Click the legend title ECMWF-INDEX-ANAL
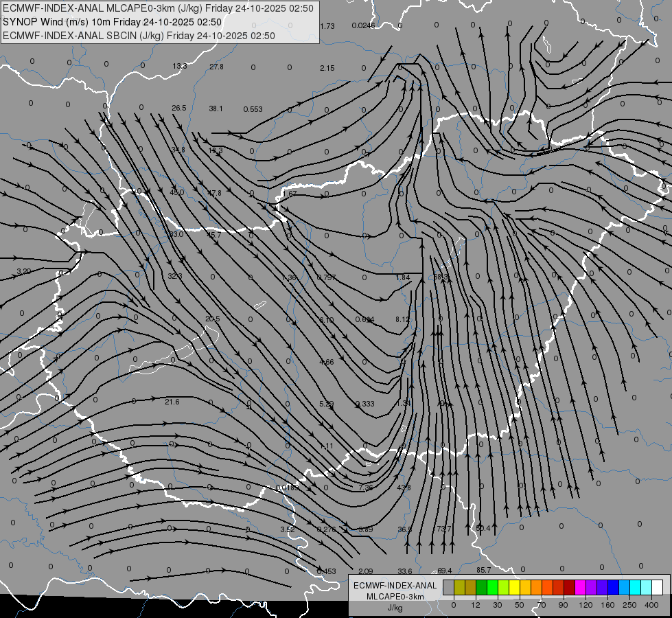 [395, 586]
